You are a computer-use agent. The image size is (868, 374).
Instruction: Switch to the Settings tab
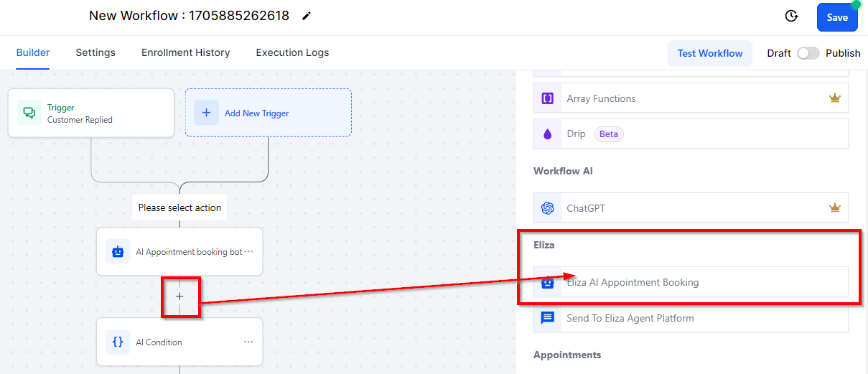click(95, 52)
